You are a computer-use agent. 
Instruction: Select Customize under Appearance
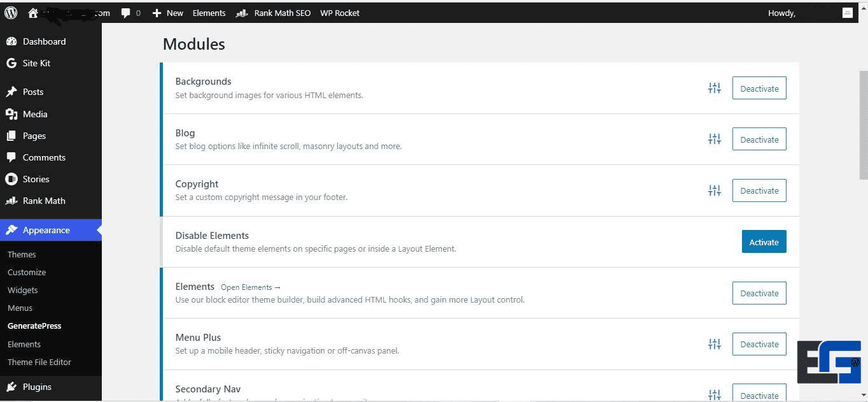coord(27,272)
